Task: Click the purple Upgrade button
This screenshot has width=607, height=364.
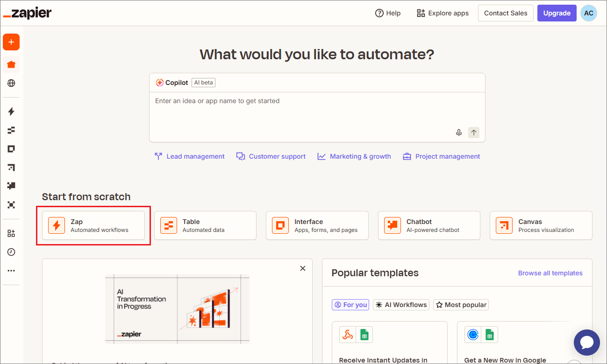Action: [557, 13]
